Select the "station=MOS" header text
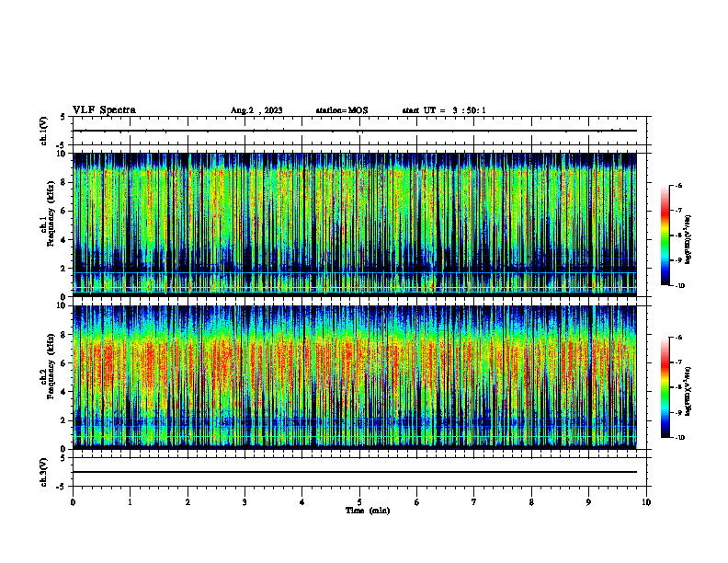Image resolution: width=728 pixels, height=563 pixels. (342, 110)
